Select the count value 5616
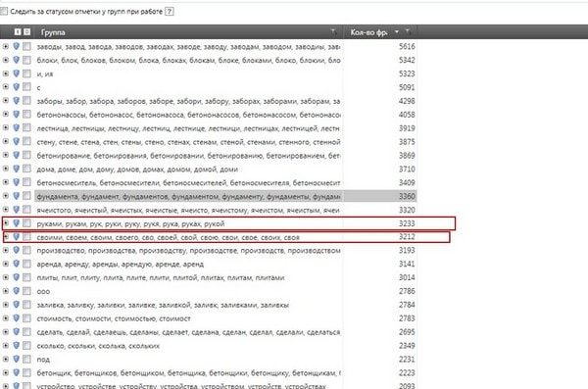The image size is (588, 389). [x=407, y=46]
